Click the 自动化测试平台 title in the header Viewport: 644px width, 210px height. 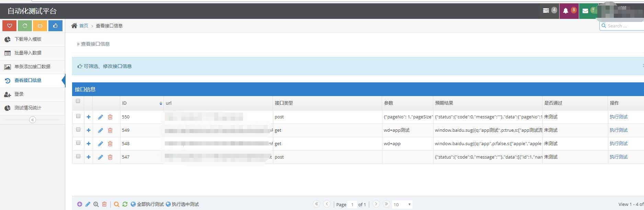(32, 11)
